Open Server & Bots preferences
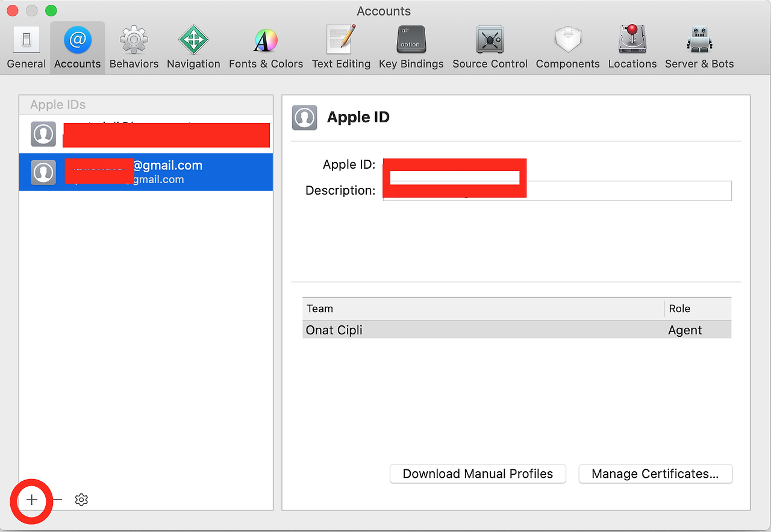The height and width of the screenshot is (532, 771). pyautogui.click(x=699, y=48)
